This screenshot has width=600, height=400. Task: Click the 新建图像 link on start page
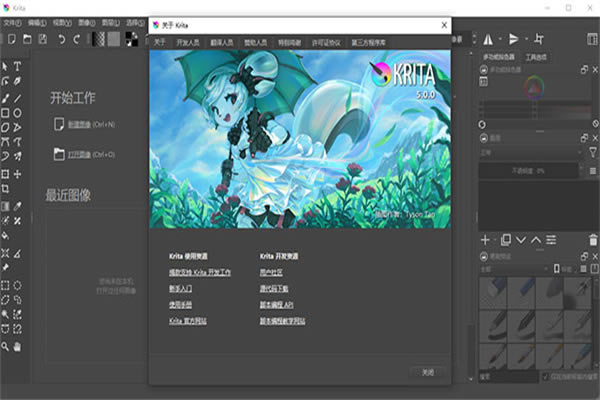pos(80,124)
